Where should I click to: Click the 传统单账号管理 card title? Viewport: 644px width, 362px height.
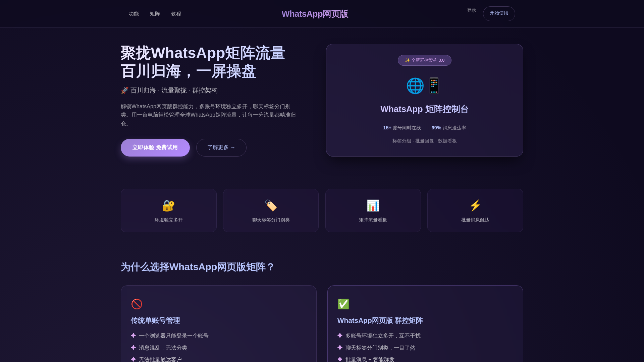pos(155,320)
